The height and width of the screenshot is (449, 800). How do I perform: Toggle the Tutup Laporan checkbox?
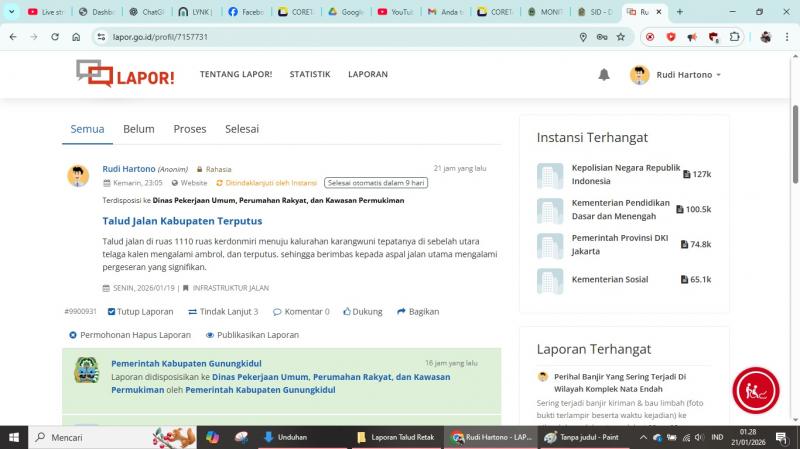(x=111, y=312)
